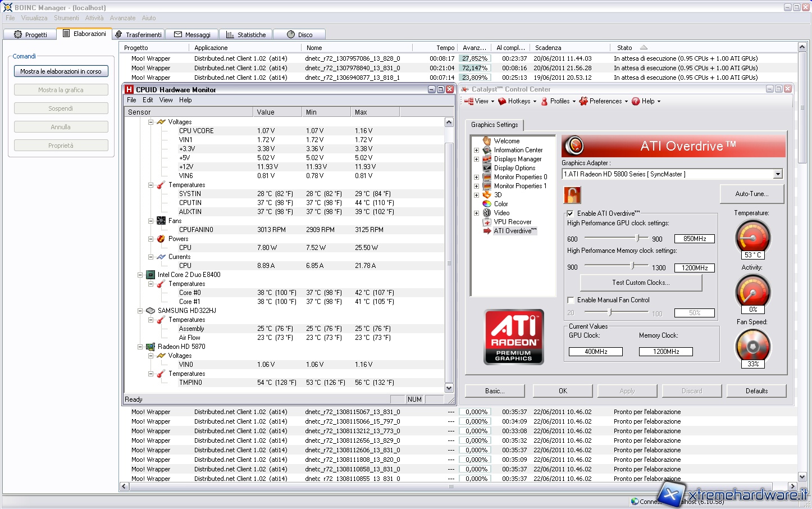Open the View menu in Hardware Monitor
Image resolution: width=812 pixels, height=509 pixels.
coord(166,100)
